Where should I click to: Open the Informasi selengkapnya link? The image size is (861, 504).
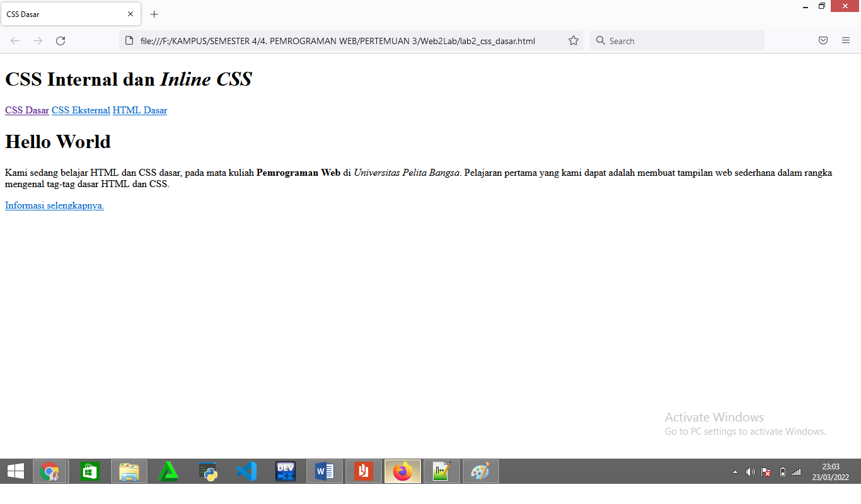click(x=54, y=205)
